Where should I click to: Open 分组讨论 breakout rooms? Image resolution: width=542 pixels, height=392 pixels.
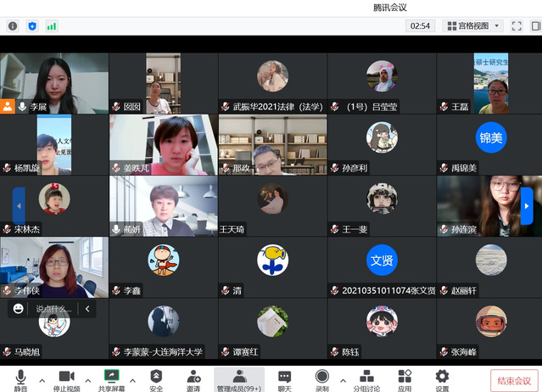367,379
